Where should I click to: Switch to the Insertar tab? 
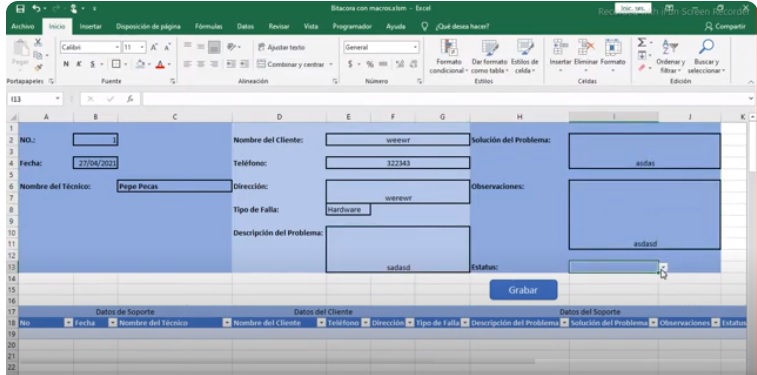91,27
